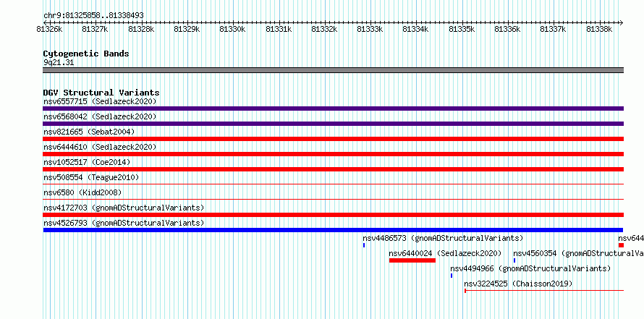Click the DGV Structural Variants track title

[x=101, y=93]
